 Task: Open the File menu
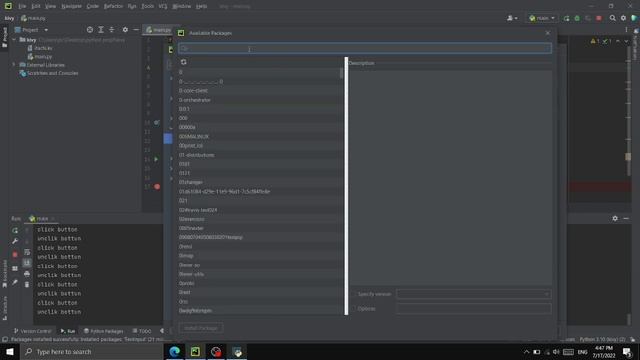click(22, 6)
